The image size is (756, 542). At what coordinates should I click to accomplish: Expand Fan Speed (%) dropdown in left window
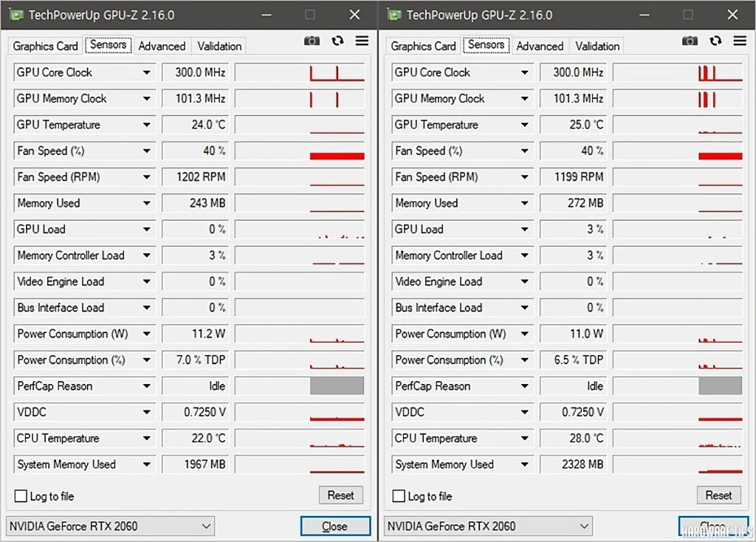click(x=146, y=151)
